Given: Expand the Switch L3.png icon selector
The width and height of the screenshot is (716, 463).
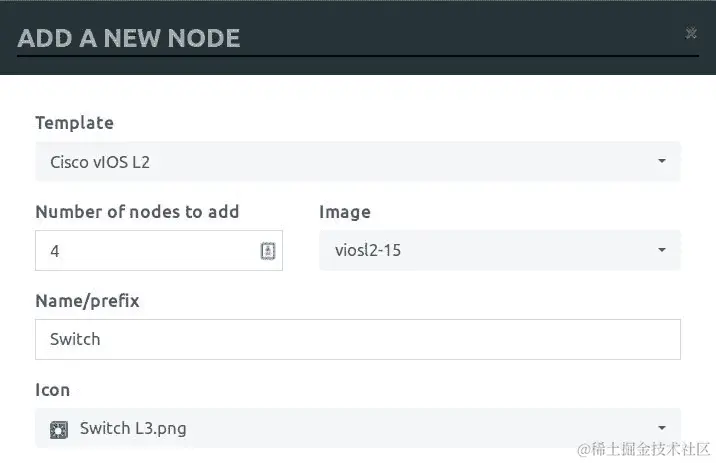Looking at the screenshot, I should [x=358, y=428].
